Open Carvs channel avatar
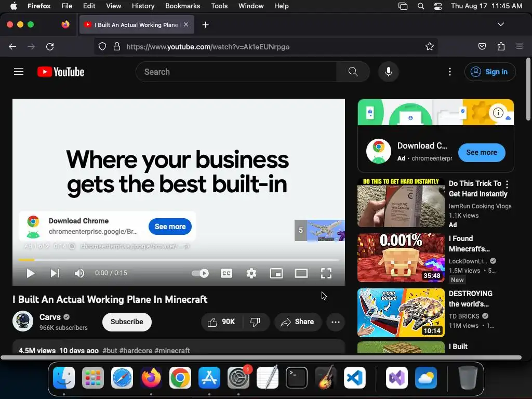Image resolution: width=532 pixels, height=399 pixels. (x=23, y=321)
